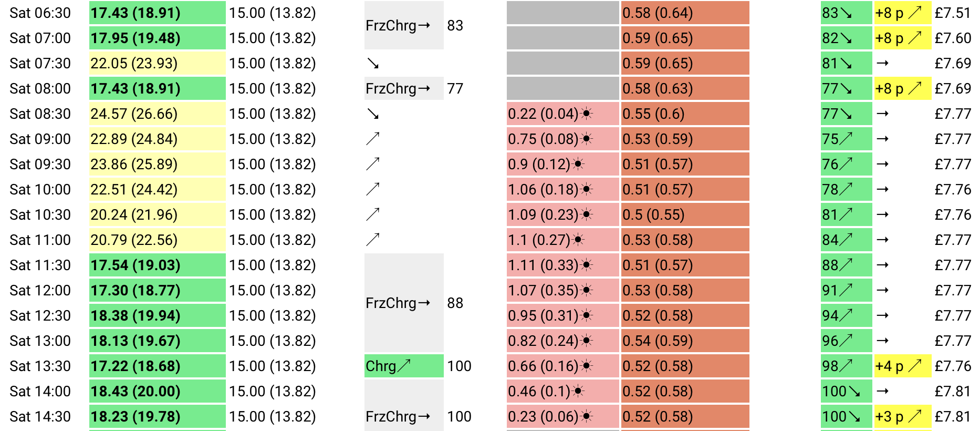Click the sun icon beside 1.06 (0.18)
This screenshot has height=431, width=980.
tap(587, 189)
